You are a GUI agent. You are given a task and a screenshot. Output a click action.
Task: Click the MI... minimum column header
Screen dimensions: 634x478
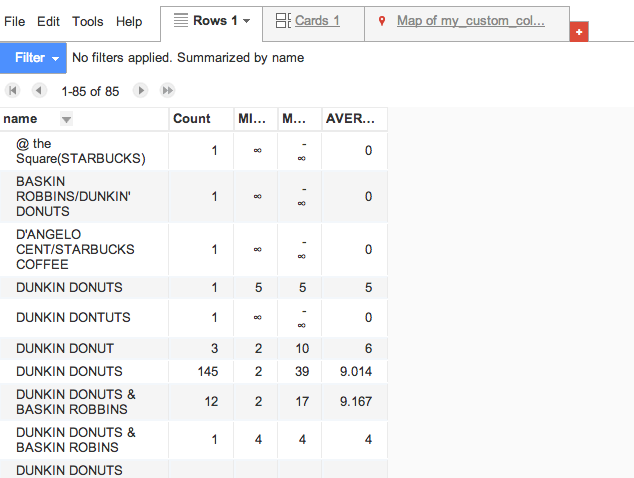tap(256, 119)
